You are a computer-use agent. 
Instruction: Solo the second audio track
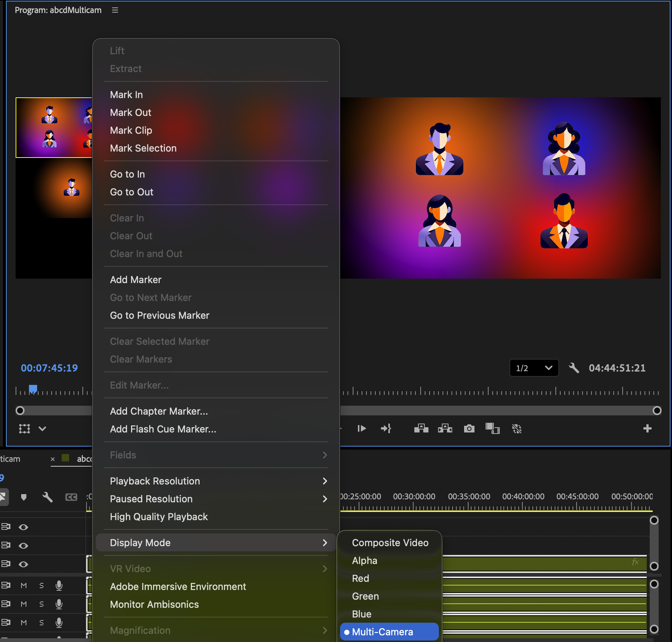click(41, 604)
